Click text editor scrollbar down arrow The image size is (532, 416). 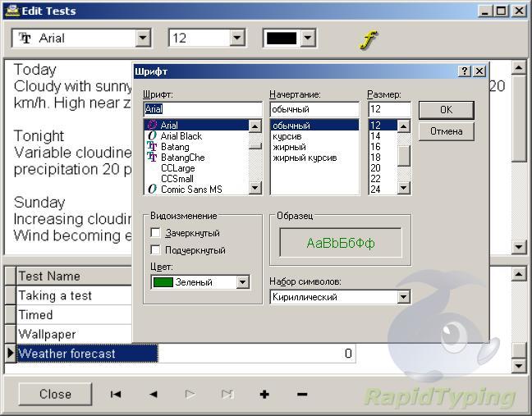(x=518, y=246)
